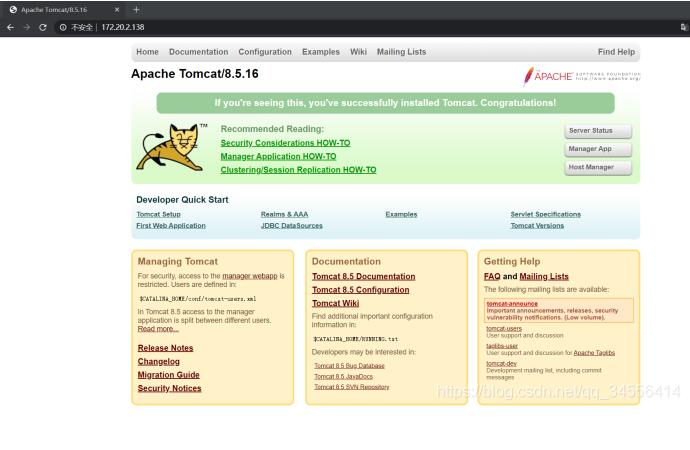Click the Managing Tomcat heading

tap(178, 261)
